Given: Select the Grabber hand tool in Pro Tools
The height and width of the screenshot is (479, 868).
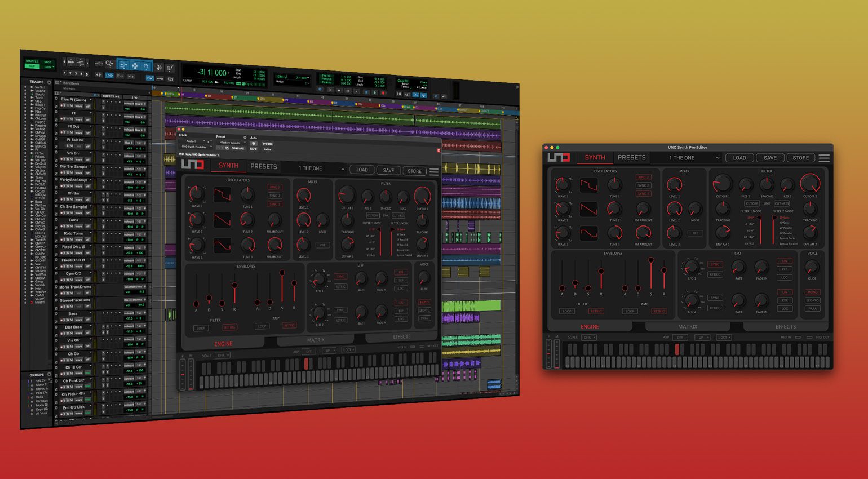Looking at the screenshot, I should [x=146, y=66].
